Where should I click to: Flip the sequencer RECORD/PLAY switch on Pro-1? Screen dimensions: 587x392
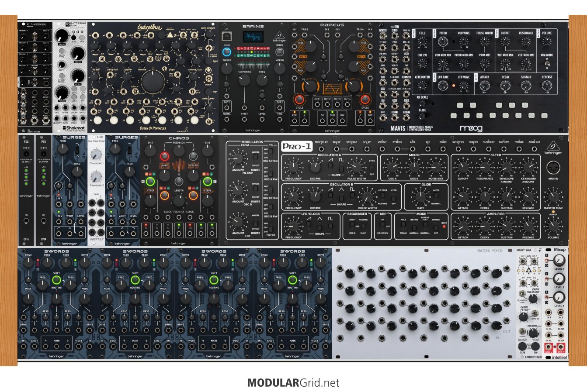(363, 226)
